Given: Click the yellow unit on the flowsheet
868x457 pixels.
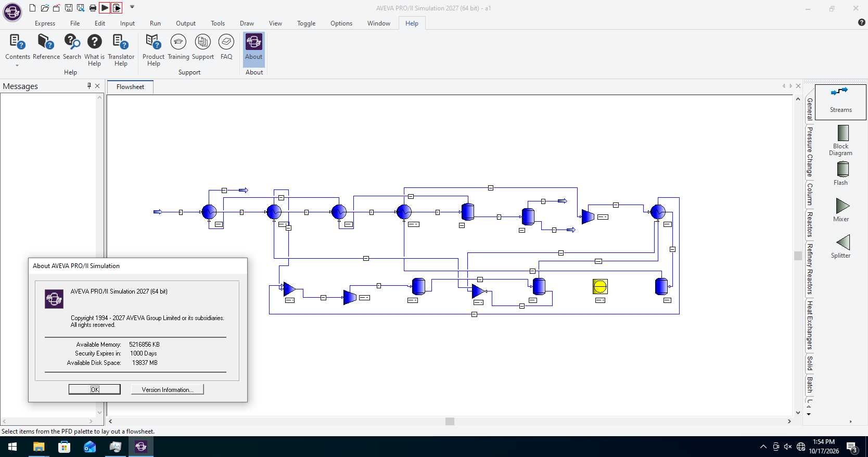Looking at the screenshot, I should (x=600, y=286).
